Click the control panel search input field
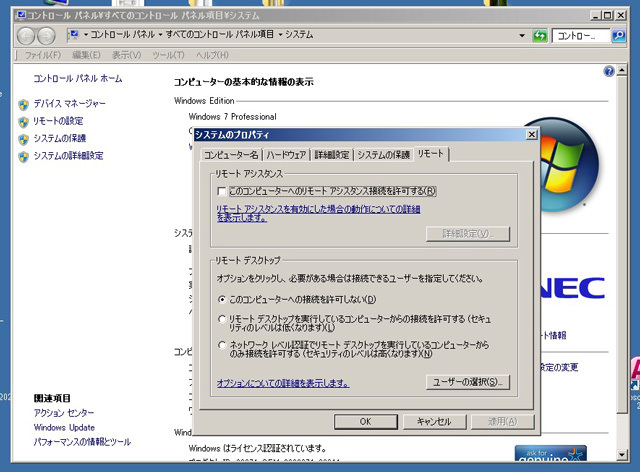Screen dimensions: 640x472 coord(581,36)
